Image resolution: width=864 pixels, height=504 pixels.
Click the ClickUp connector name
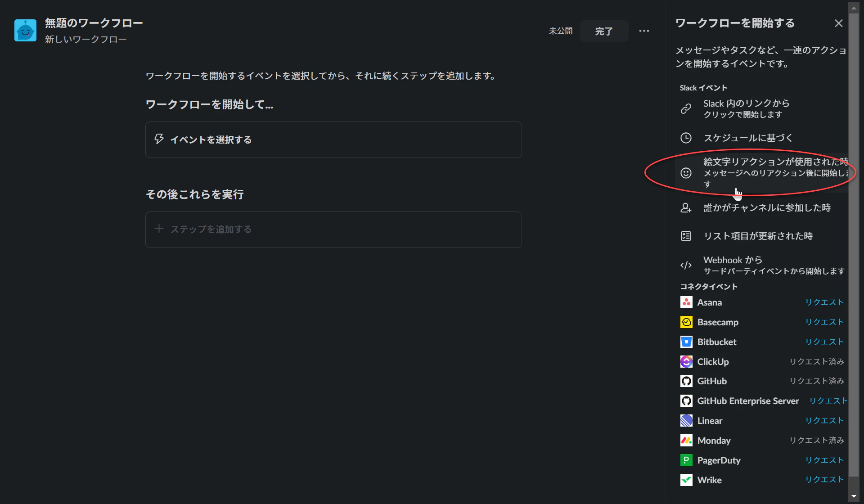[713, 362]
